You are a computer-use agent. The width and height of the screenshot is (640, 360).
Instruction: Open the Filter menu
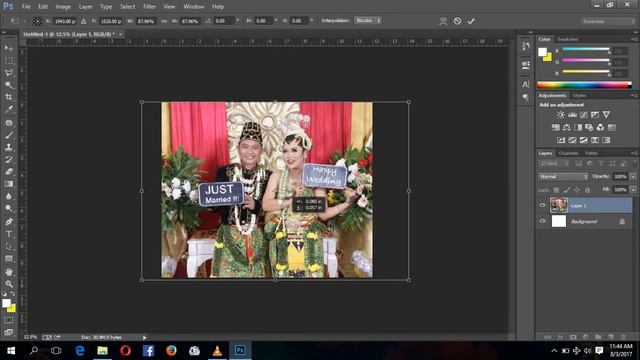(x=149, y=7)
